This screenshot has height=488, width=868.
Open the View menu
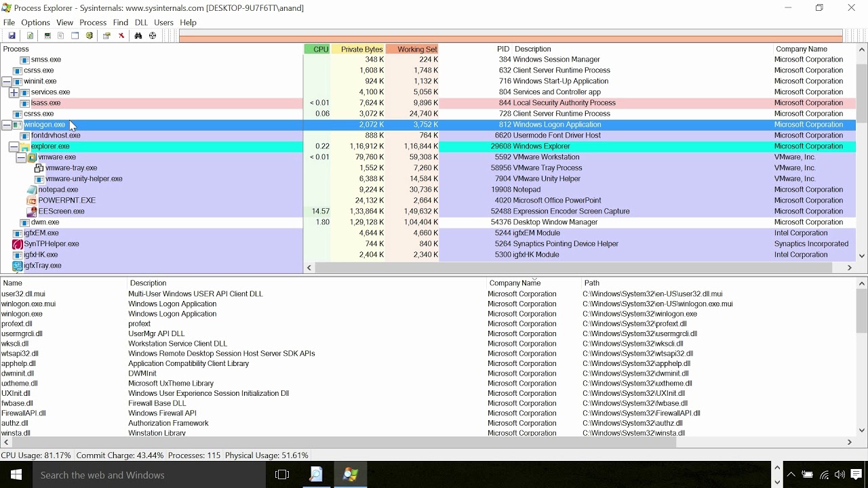click(64, 22)
